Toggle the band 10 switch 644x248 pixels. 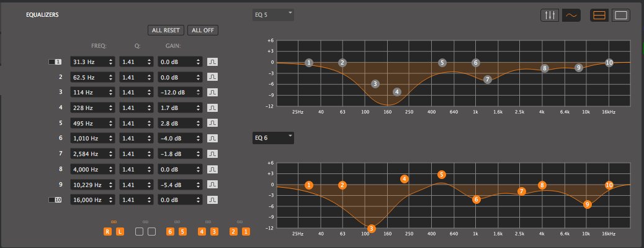[55, 200]
